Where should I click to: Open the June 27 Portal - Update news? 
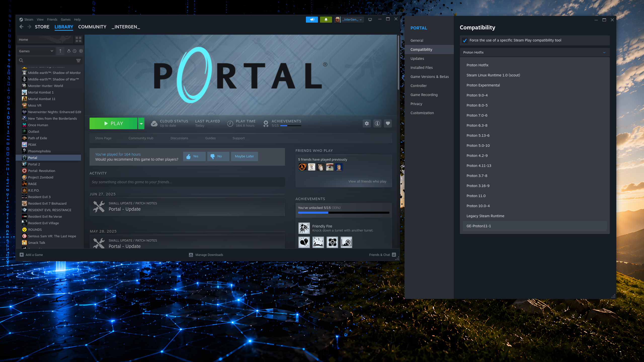click(187, 207)
